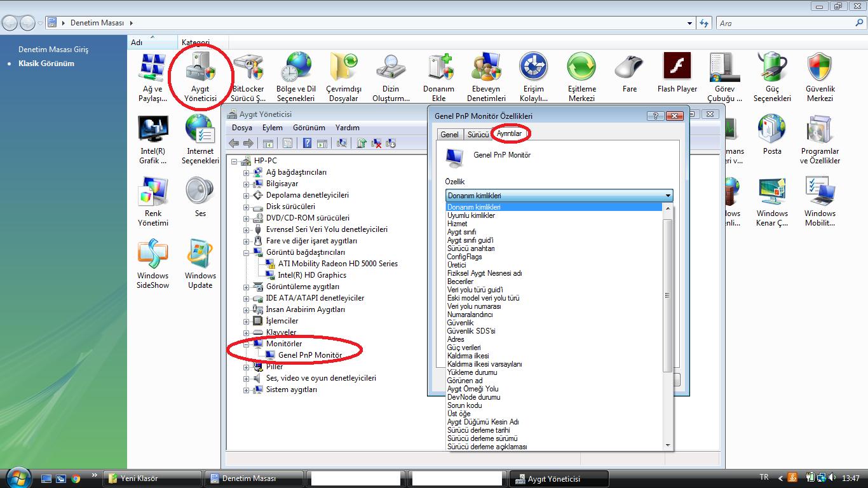Collapse the Monitörler node

(247, 344)
